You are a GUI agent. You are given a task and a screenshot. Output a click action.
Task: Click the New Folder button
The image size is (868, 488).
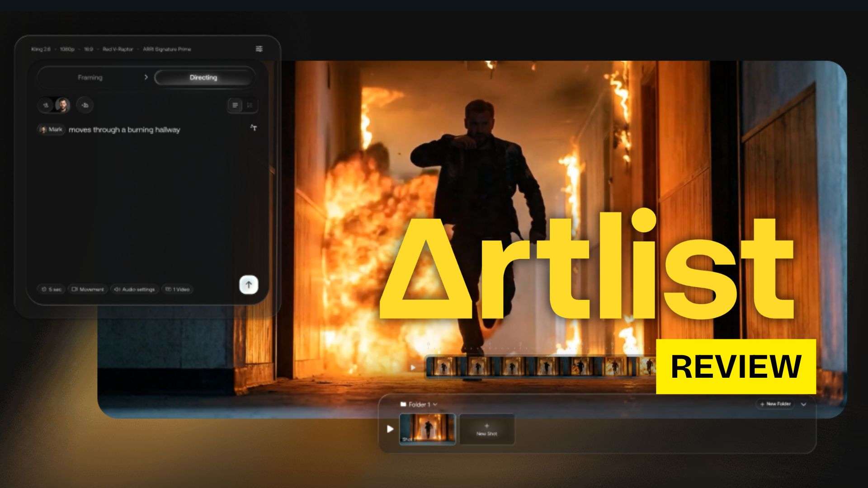click(775, 404)
